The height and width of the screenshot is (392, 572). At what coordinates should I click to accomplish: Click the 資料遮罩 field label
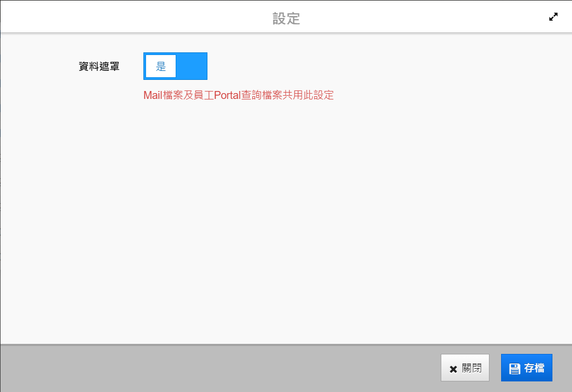[99, 67]
